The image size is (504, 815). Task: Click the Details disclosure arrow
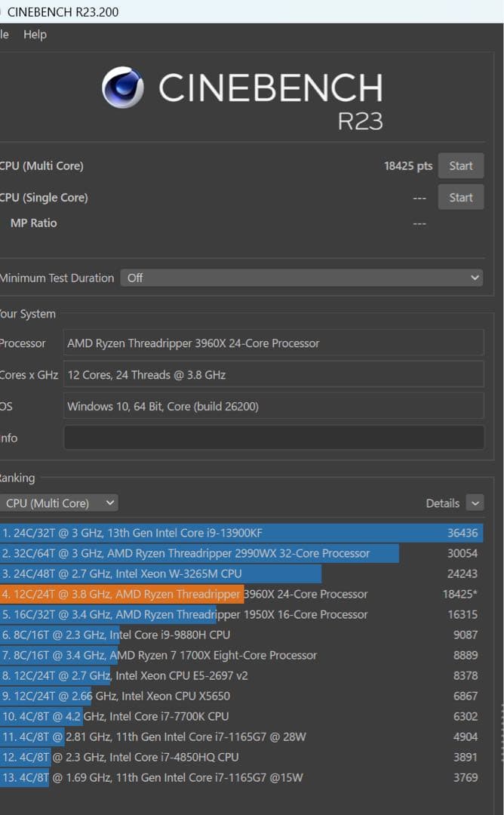(475, 503)
